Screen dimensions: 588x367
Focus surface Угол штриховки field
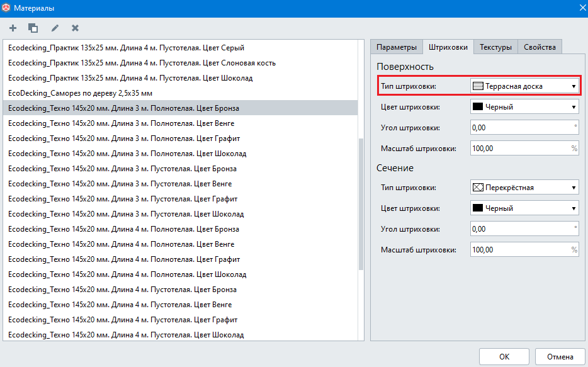(x=524, y=127)
